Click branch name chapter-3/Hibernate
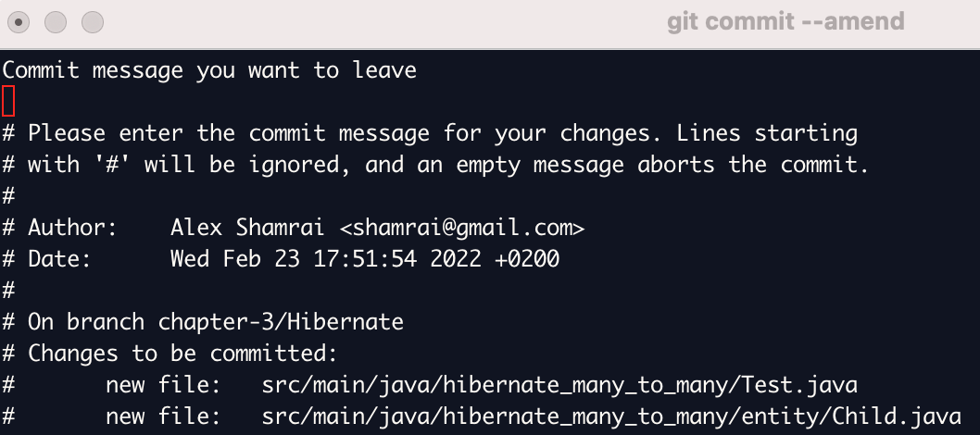The image size is (980, 435). point(281,322)
